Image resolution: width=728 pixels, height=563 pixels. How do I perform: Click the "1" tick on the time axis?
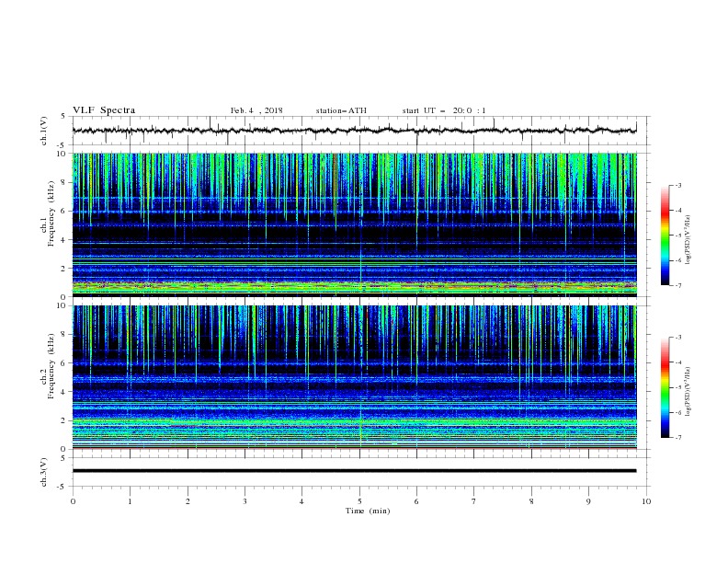coord(130,501)
